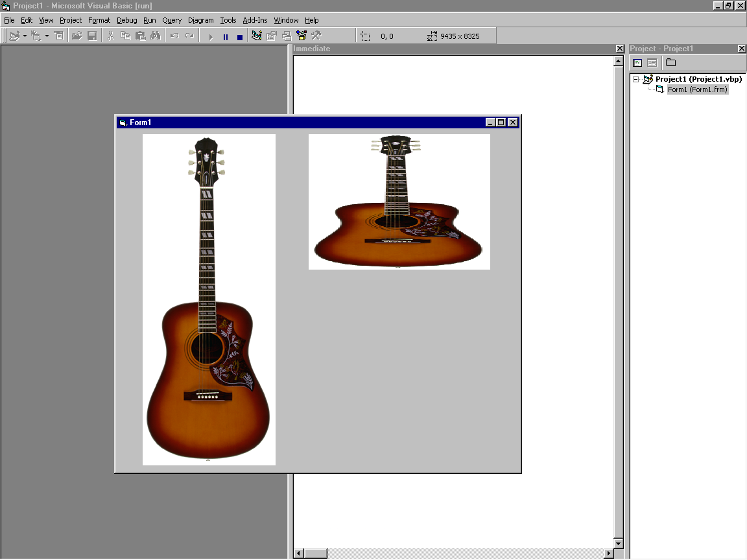
Task: Click the Add Standard EXE Project icon
Action: (15, 36)
